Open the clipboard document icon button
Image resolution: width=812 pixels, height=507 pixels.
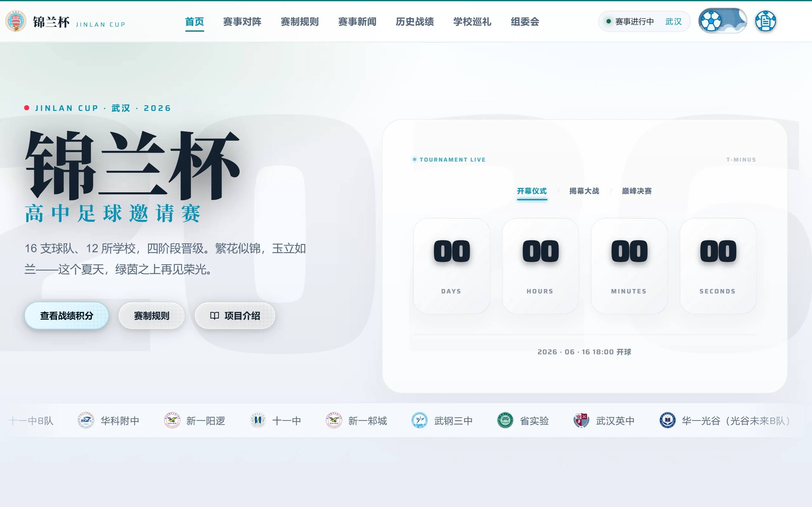(x=765, y=21)
